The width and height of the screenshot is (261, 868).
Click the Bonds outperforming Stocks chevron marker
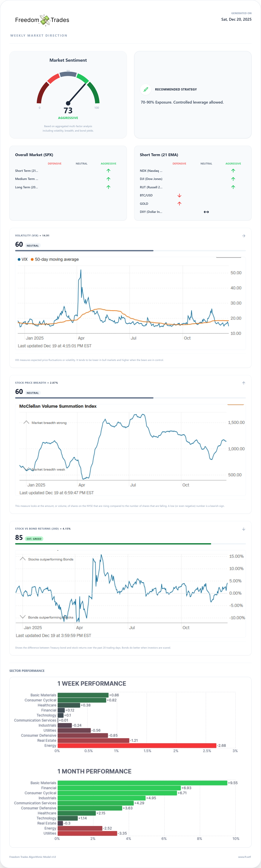23,617
